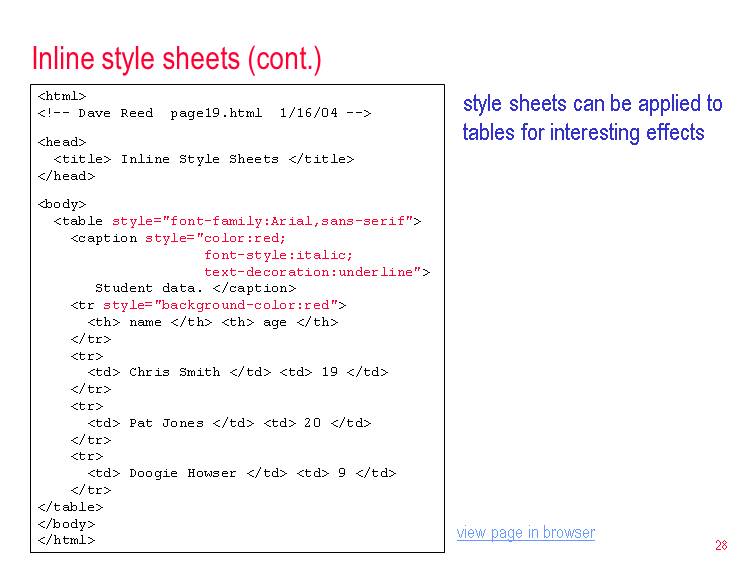Click the Chris Smith table data line
The width and height of the screenshot is (756, 576).
click(238, 372)
